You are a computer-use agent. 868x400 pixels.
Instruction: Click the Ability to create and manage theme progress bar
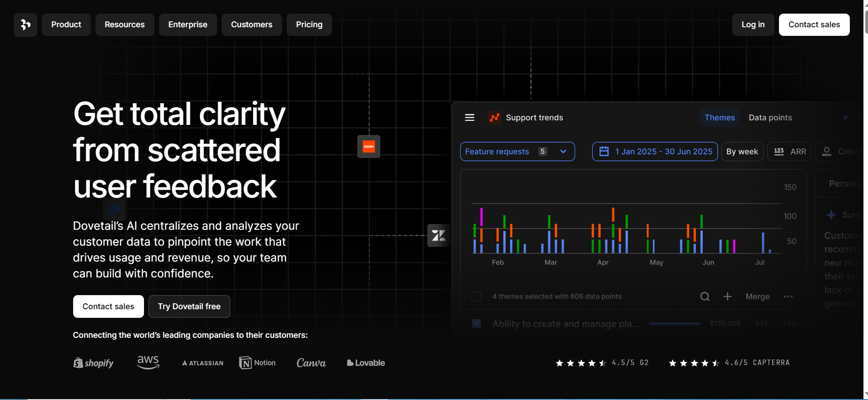(675, 324)
